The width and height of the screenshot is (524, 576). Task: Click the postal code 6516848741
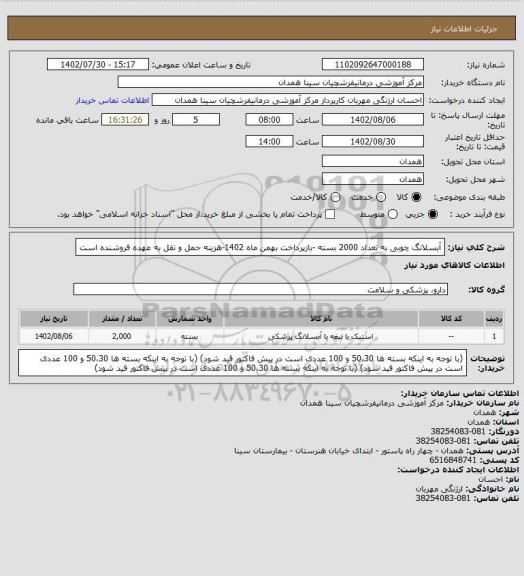coord(453,460)
